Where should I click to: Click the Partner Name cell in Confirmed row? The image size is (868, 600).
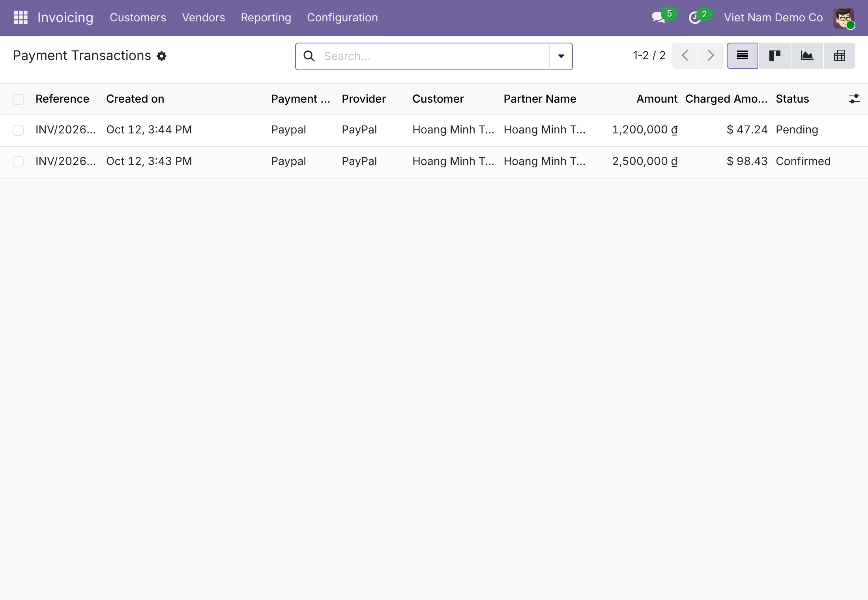544,161
